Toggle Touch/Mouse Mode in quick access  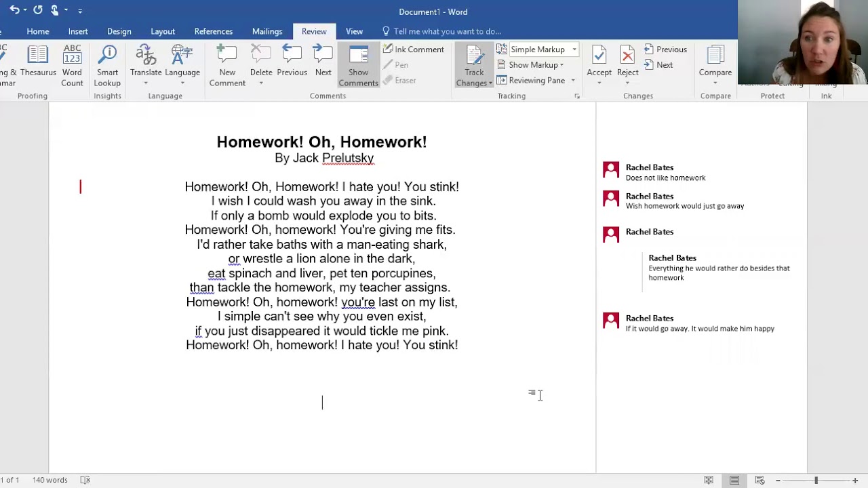pos(55,10)
